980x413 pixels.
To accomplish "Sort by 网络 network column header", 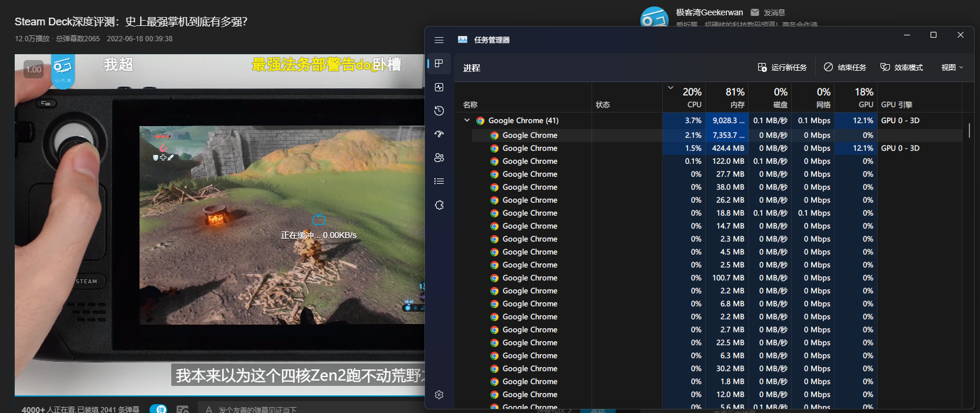I will tap(813, 97).
